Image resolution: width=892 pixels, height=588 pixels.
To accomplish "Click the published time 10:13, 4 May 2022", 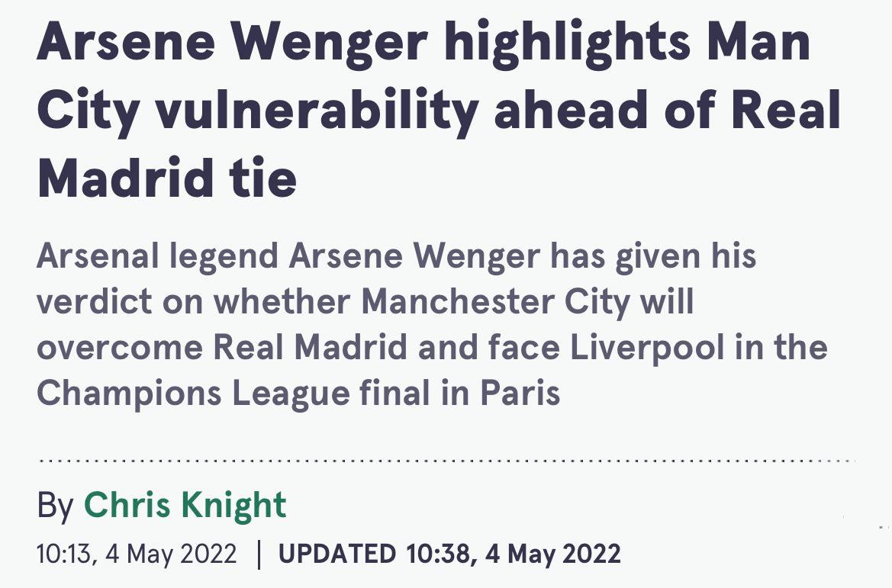I will point(137,553).
